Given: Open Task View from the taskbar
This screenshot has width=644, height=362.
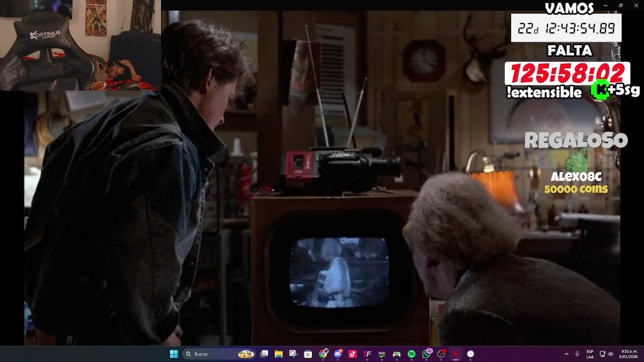Looking at the screenshot, I should (x=264, y=354).
